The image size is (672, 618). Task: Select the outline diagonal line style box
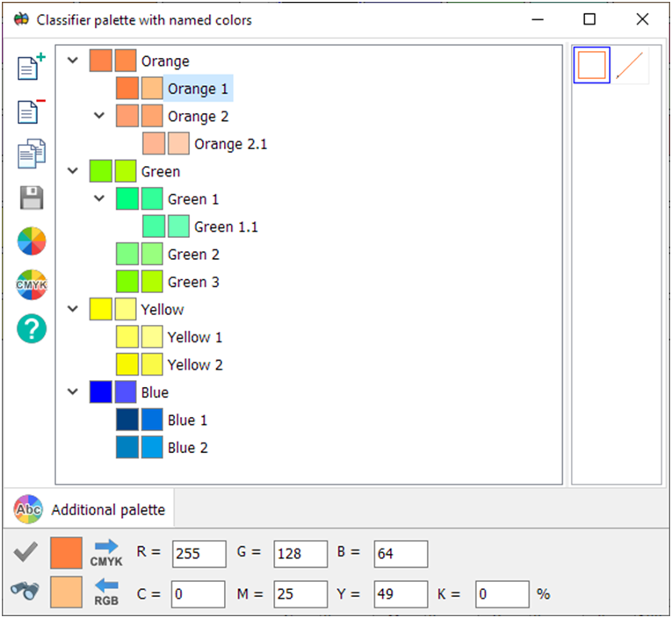coord(631,66)
